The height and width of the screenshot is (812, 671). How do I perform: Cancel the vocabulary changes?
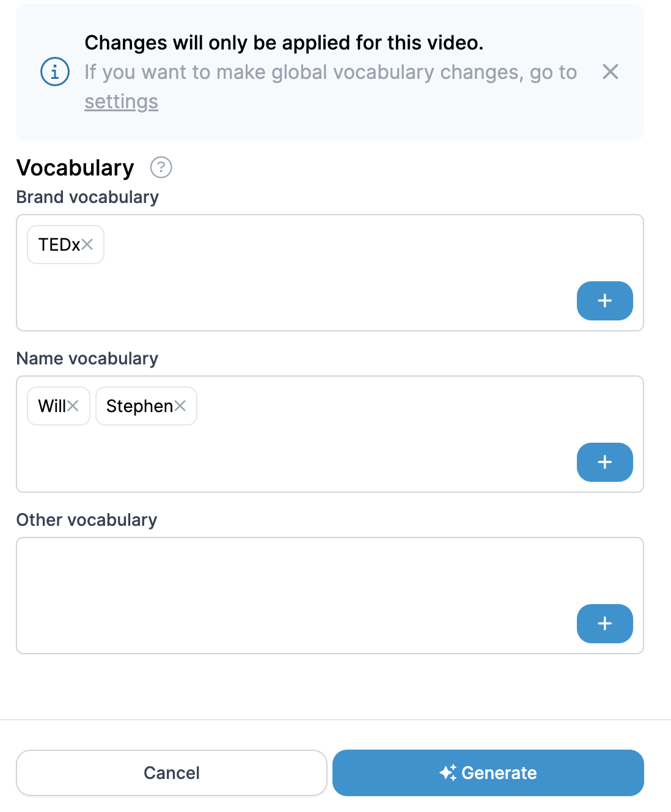tap(172, 773)
